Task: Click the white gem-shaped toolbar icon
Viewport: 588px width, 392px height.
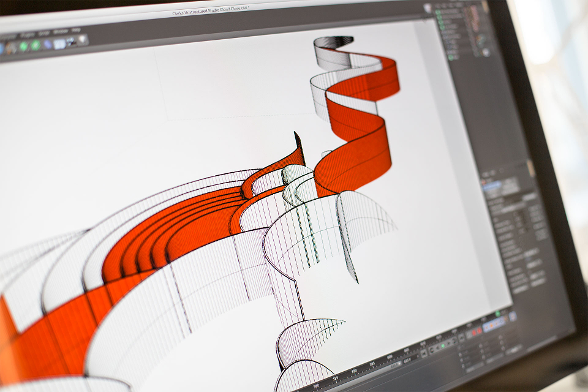Action: [83, 39]
